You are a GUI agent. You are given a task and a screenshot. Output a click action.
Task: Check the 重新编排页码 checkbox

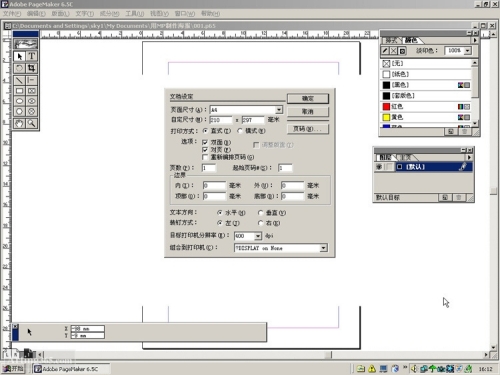click(205, 157)
